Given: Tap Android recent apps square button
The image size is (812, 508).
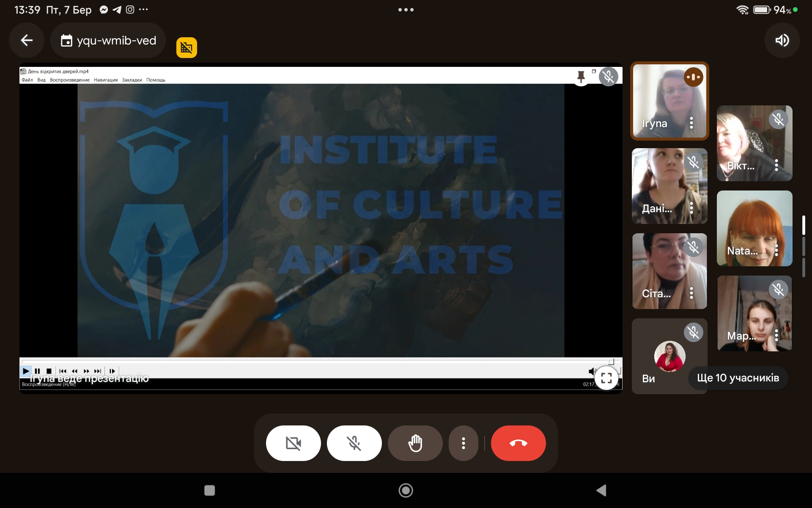Looking at the screenshot, I should point(210,490).
